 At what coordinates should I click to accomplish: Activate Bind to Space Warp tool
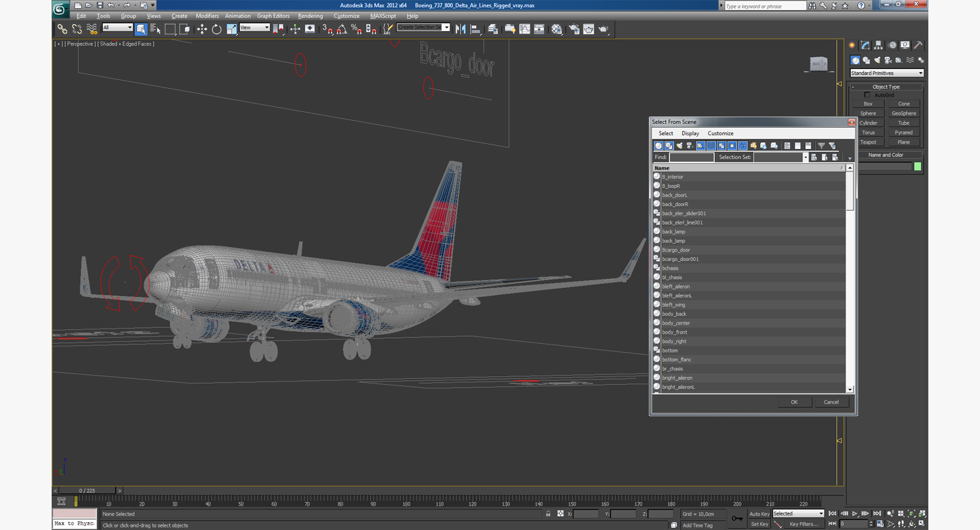(x=91, y=29)
